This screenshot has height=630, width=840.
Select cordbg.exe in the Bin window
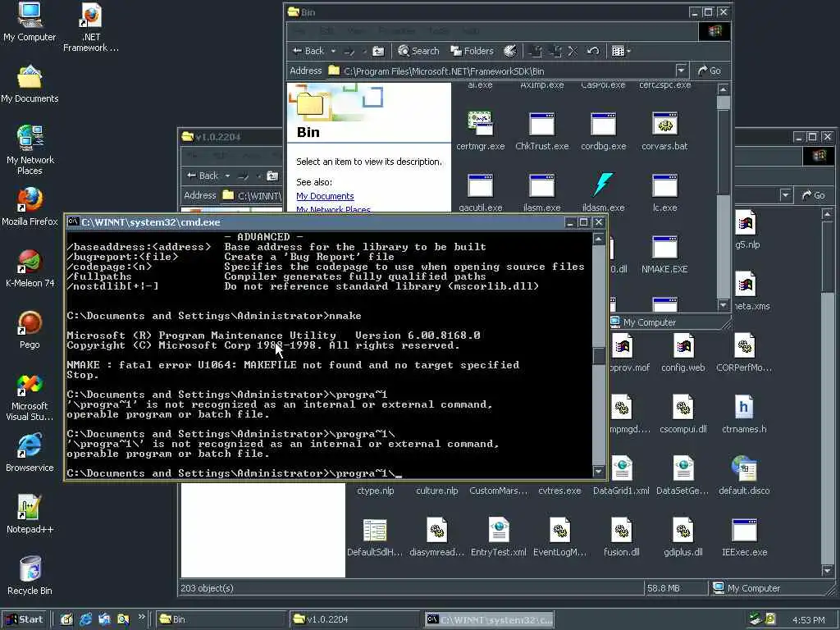(603, 130)
